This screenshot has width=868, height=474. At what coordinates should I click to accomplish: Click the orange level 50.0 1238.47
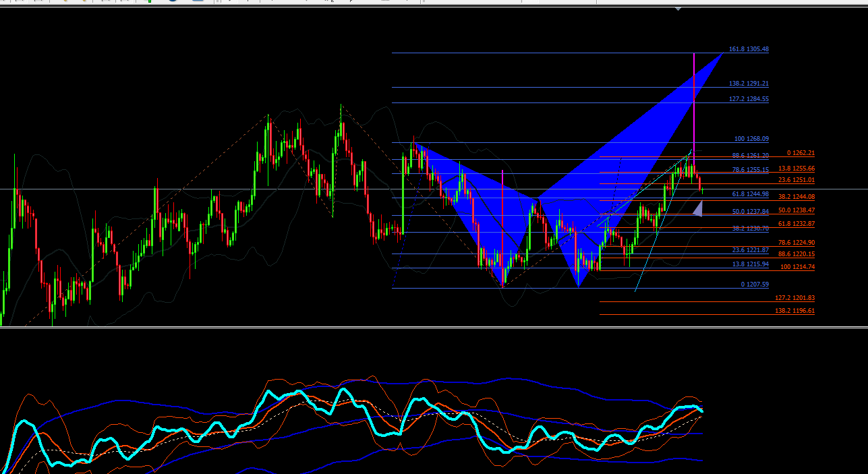coord(797,210)
